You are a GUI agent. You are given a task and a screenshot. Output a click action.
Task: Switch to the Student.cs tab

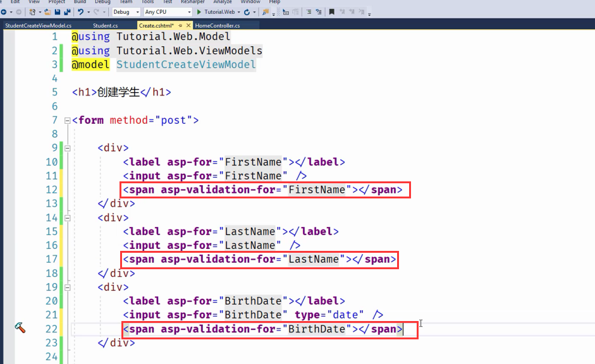point(105,25)
